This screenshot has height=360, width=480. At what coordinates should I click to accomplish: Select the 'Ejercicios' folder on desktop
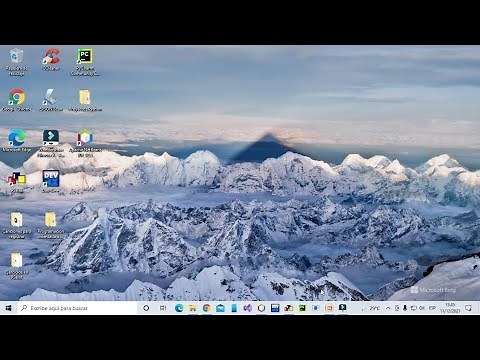point(17,266)
